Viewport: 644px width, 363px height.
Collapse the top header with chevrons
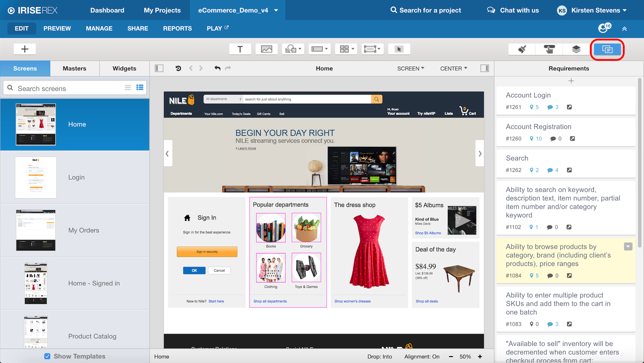[624, 29]
